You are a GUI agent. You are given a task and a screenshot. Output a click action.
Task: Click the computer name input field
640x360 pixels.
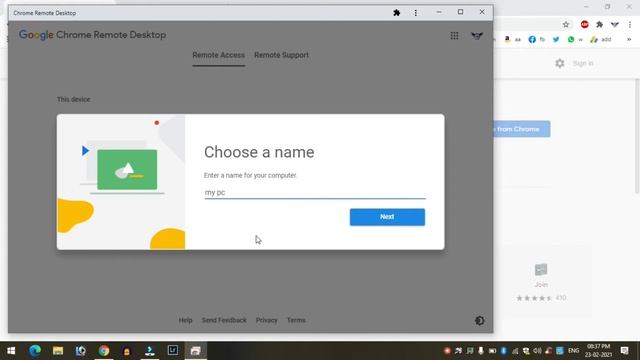(x=315, y=192)
